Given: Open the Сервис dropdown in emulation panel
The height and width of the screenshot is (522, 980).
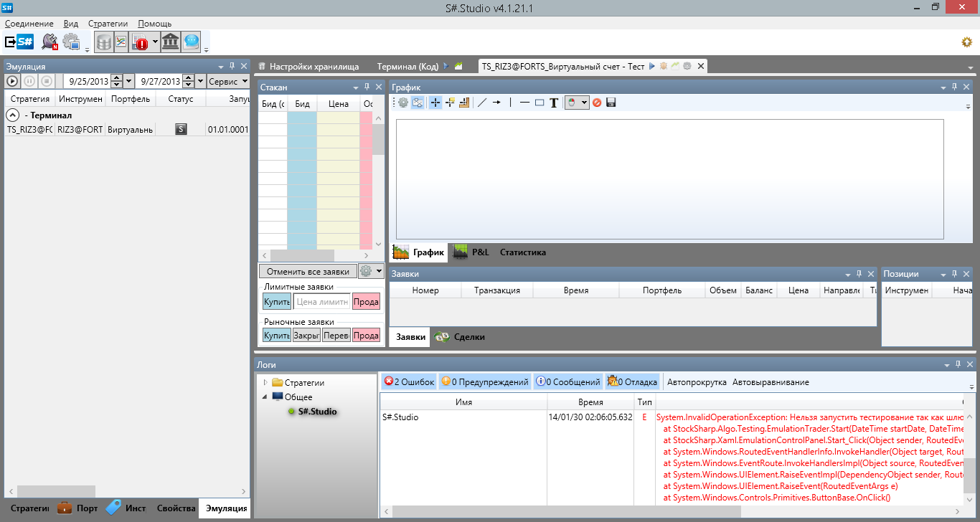Looking at the screenshot, I should coord(228,81).
